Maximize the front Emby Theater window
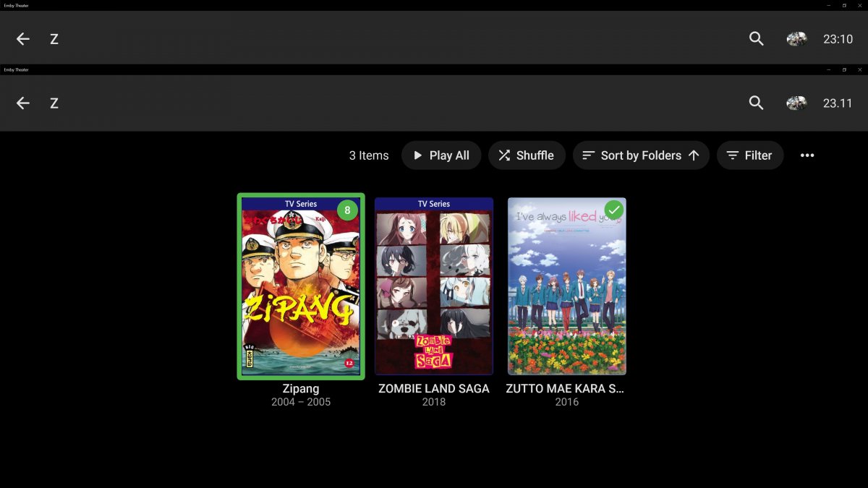This screenshot has width=868, height=488. click(844, 69)
